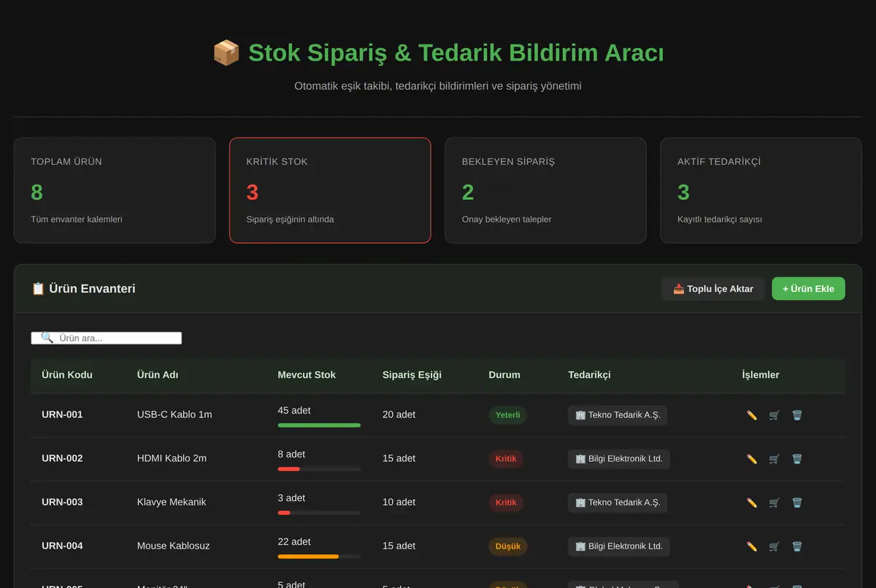Click the Yeterli status badge
This screenshot has height=588, width=876.
point(507,415)
